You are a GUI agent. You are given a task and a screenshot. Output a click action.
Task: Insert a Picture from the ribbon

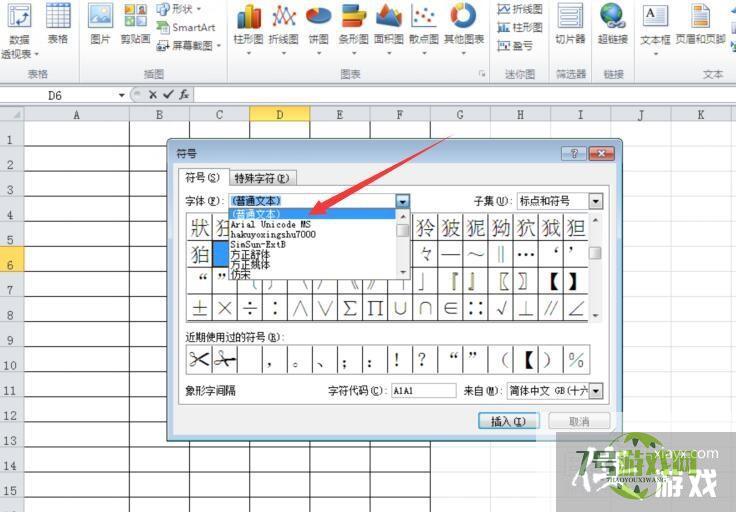pyautogui.click(x=100, y=23)
